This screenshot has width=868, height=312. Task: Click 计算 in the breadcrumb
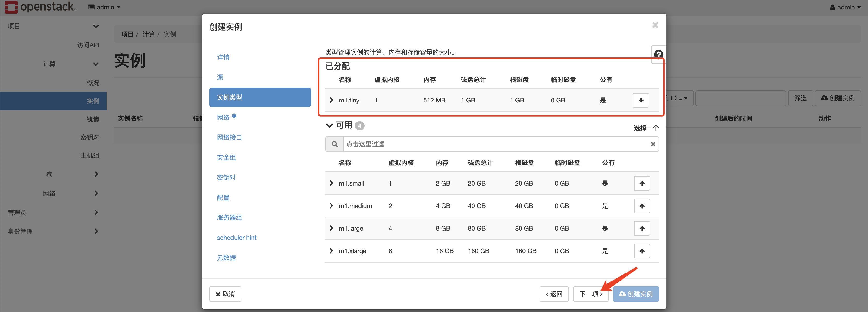(x=149, y=34)
